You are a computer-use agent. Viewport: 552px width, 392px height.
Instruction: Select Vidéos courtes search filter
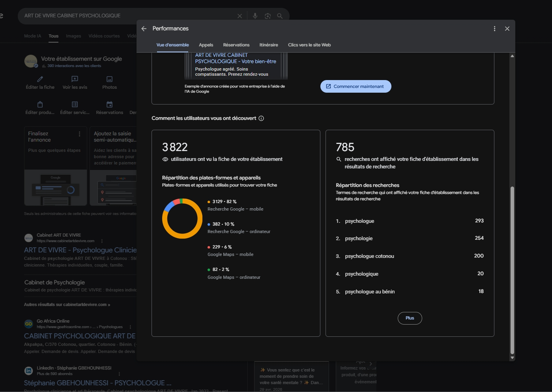[x=104, y=36]
